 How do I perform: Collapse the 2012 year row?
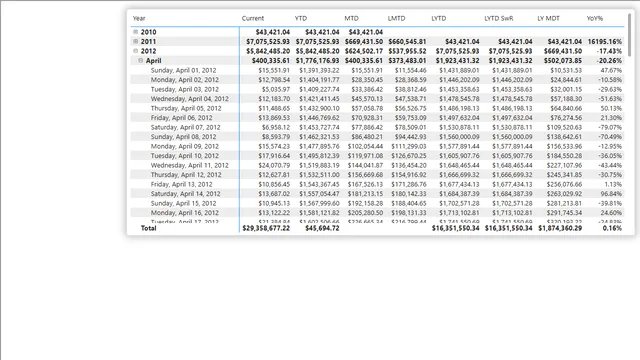click(136, 51)
